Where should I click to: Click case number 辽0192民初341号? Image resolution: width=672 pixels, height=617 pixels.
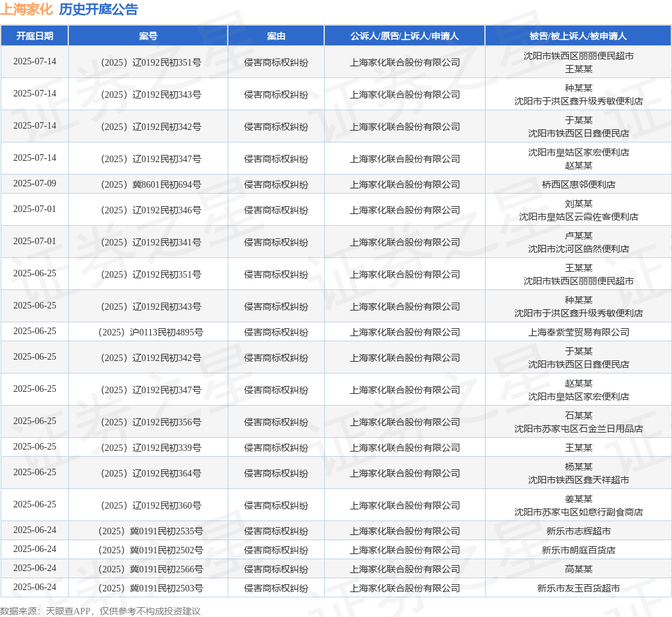coord(151,242)
